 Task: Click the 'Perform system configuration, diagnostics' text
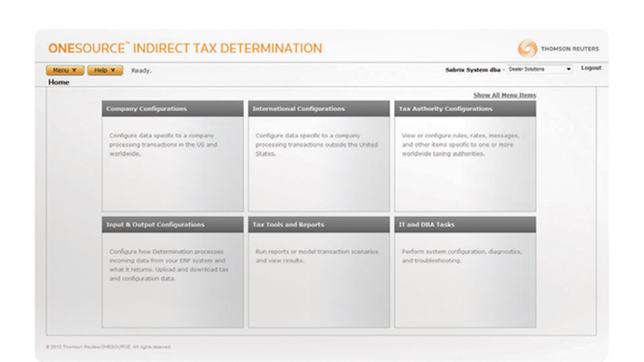tap(462, 252)
